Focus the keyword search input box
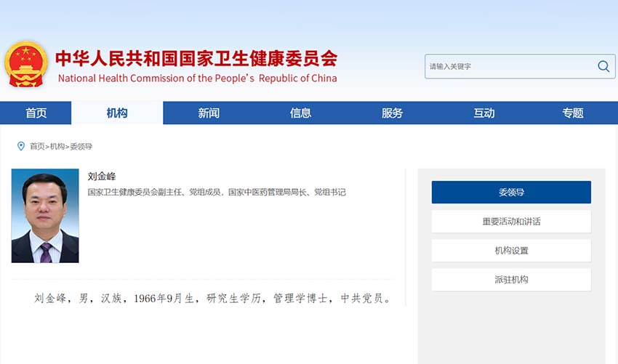This screenshot has width=618, height=364. click(x=509, y=66)
